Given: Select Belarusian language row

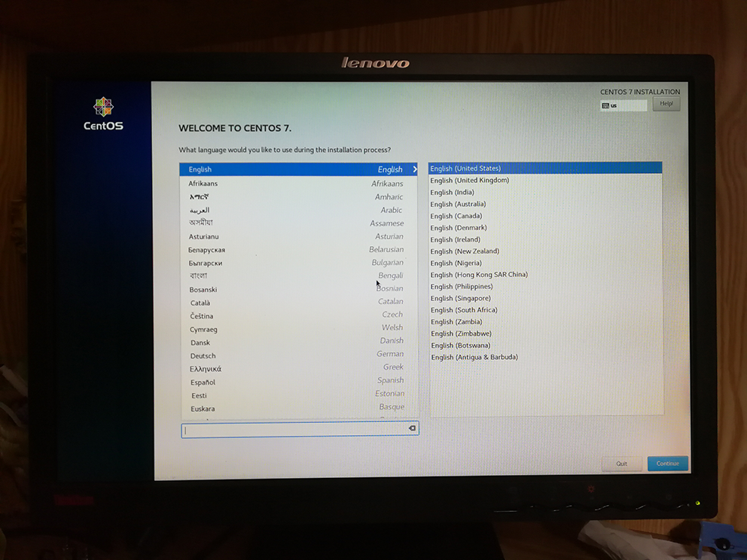Looking at the screenshot, I should (298, 250).
